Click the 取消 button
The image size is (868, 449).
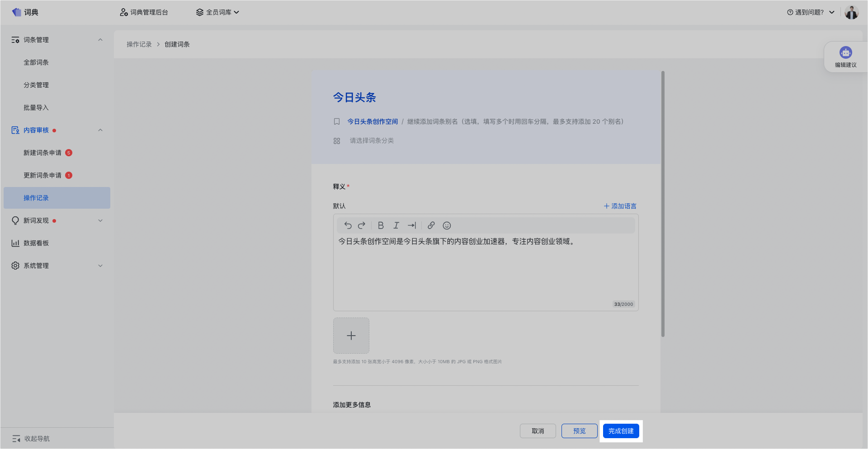click(x=538, y=431)
